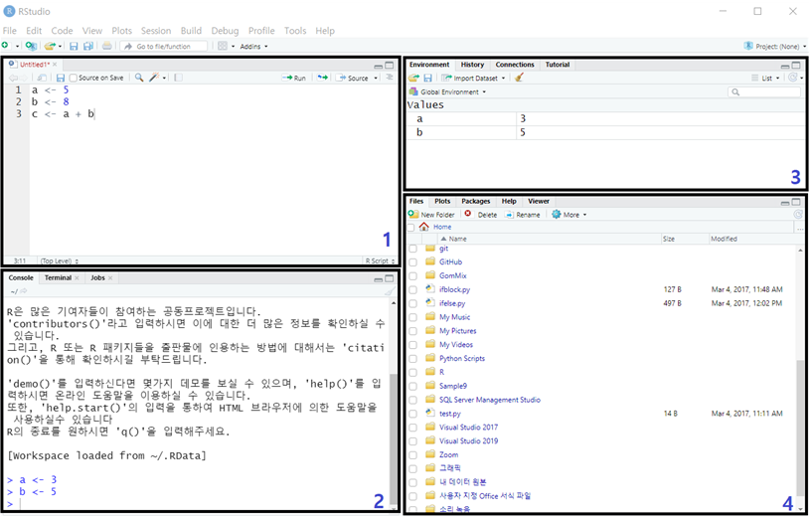The image size is (812, 519).
Task: Open the Debug menu
Action: point(225,31)
